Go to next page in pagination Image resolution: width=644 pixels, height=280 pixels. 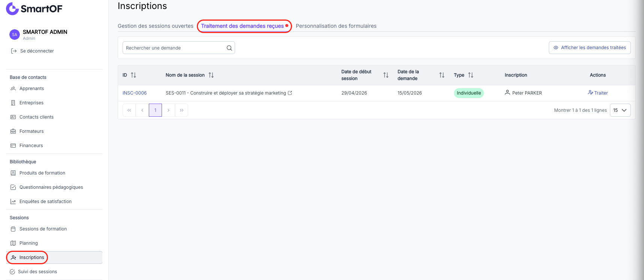pyautogui.click(x=168, y=110)
